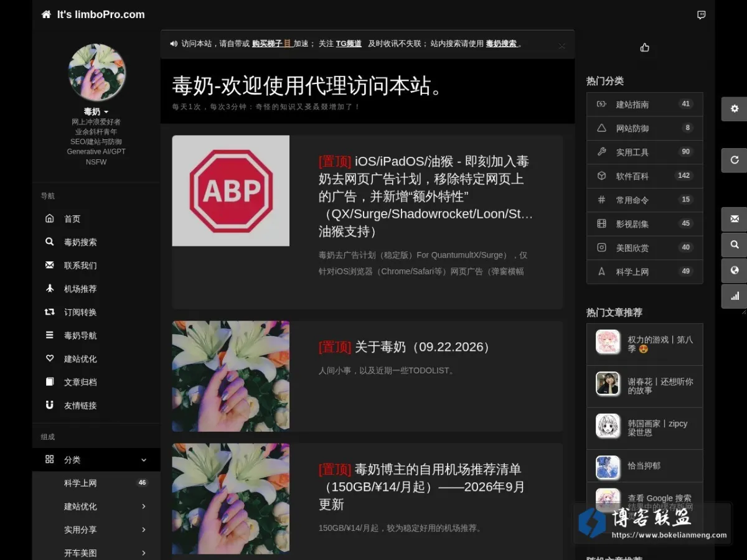Image resolution: width=747 pixels, height=560 pixels.
Task: Close the announcement banner
Action: [x=562, y=46]
